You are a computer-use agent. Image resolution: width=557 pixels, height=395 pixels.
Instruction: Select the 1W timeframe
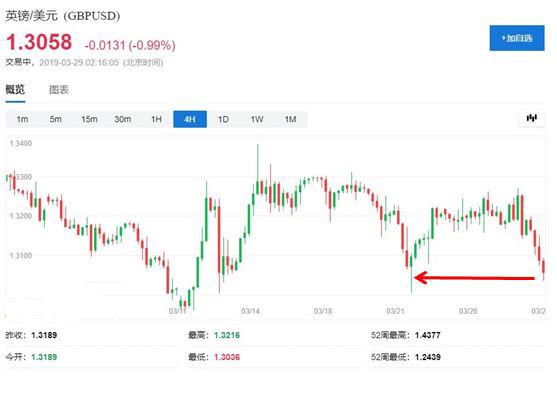[257, 119]
